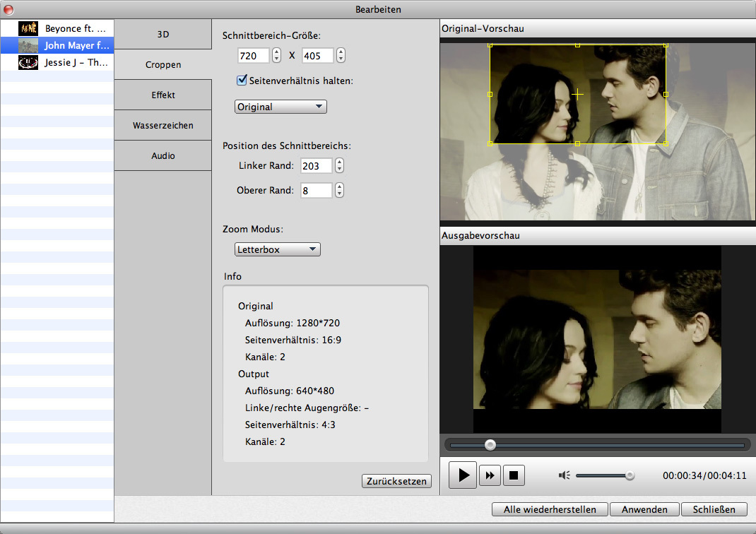
Task: Open the Letterbox zoom mode dropdown
Action: click(277, 249)
